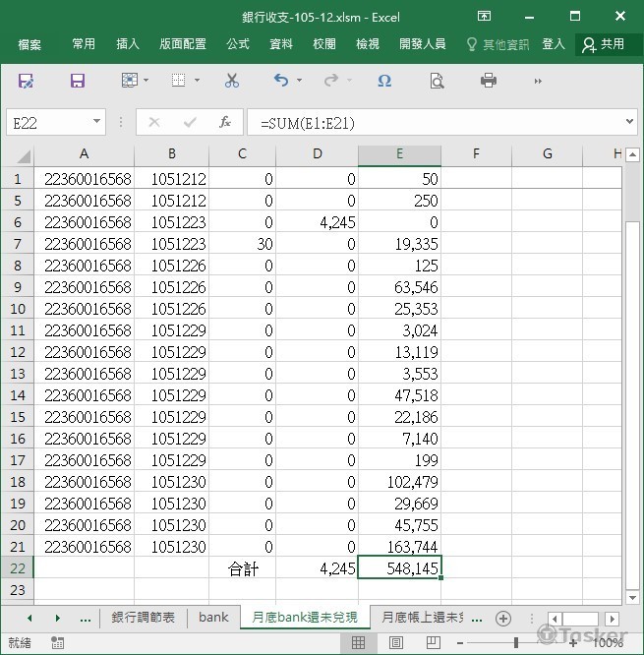Open the 檢視 ribbon tab
This screenshot has width=644, height=655.
tap(368, 44)
